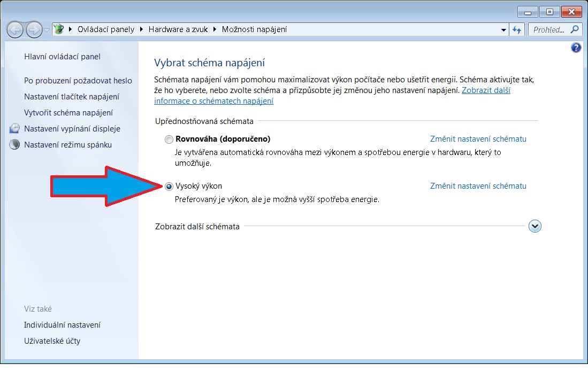Viewport: 588px width, 387px height.
Task: Open address bar history dropdown
Action: (503, 29)
